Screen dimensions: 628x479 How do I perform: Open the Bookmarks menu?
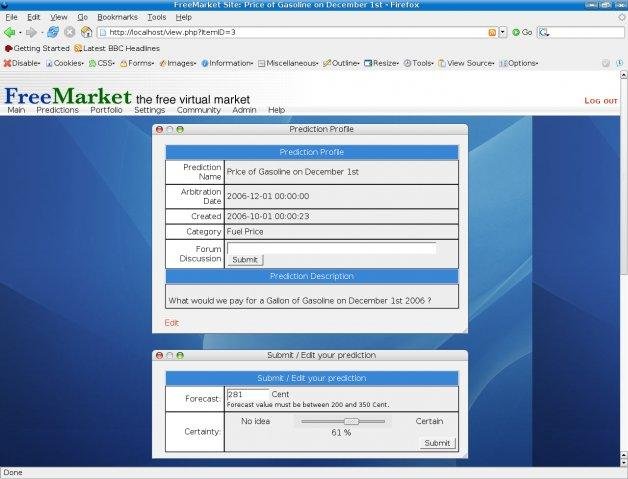pos(117,17)
